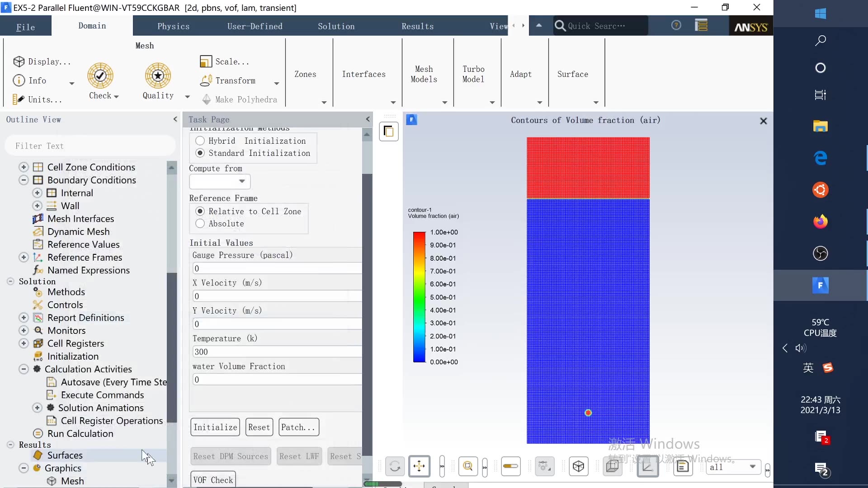Click the Adapt mesh toolbar item
The height and width of the screenshot is (488, 868).
[520, 74]
